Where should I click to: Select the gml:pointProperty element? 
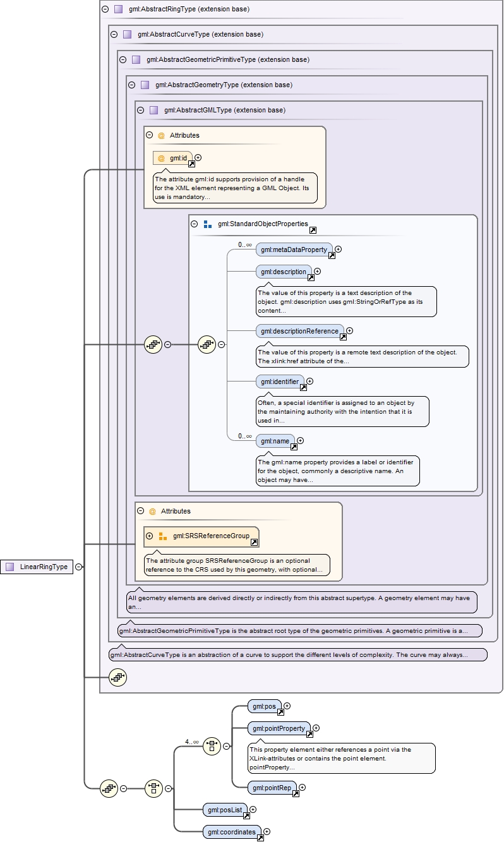click(279, 728)
